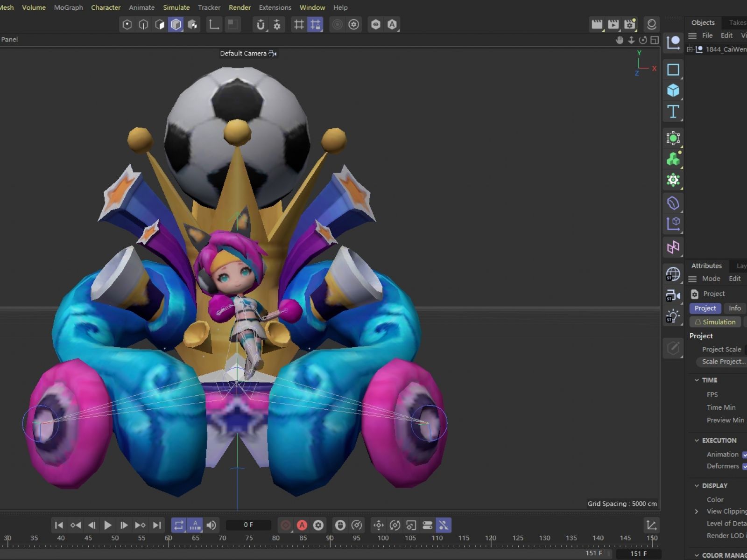Click the current frame field 0 F

(x=248, y=525)
